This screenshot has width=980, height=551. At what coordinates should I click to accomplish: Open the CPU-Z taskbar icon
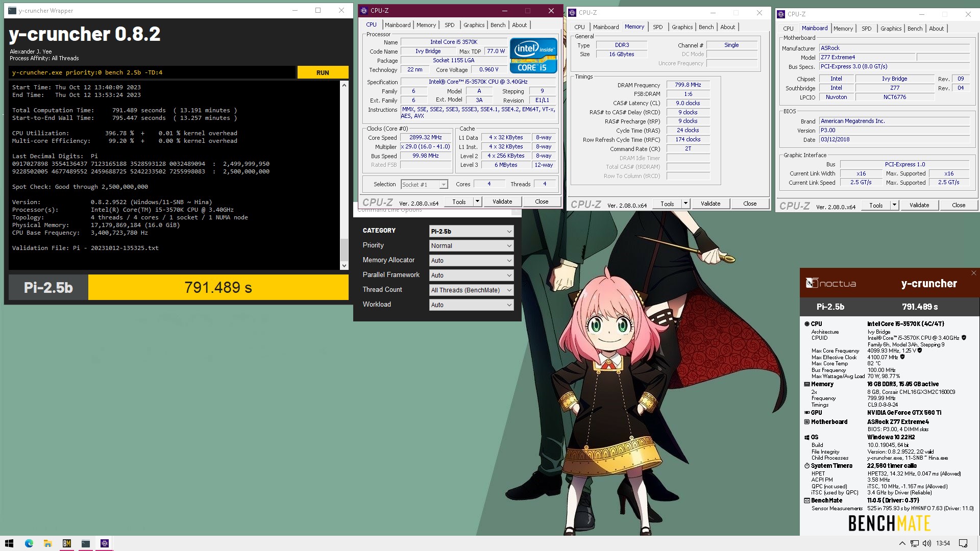[105, 543]
